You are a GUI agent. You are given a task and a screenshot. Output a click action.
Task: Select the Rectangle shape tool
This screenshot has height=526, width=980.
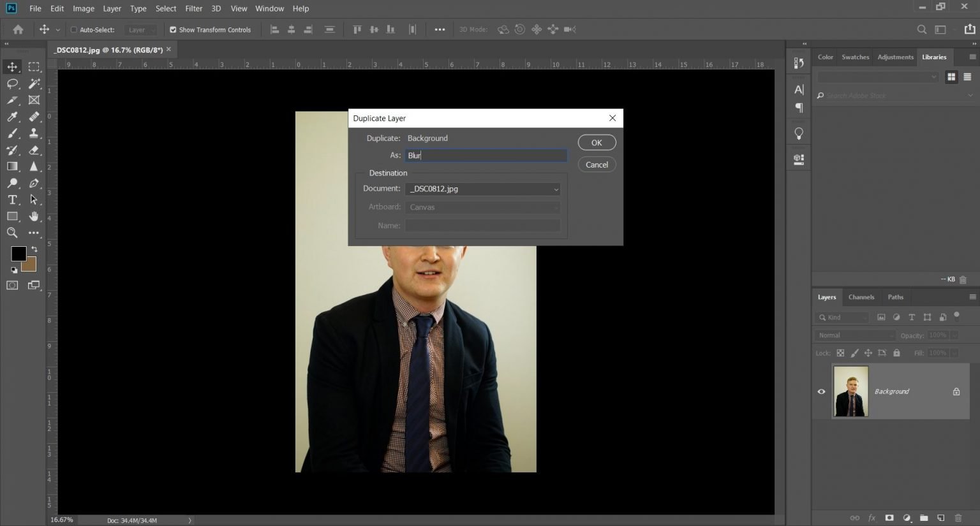pyautogui.click(x=12, y=216)
